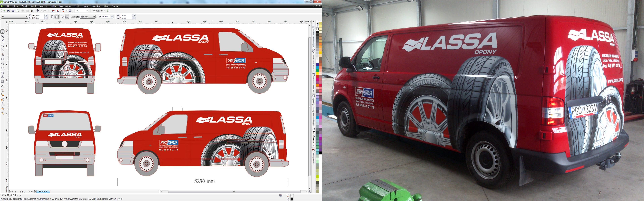This screenshot has width=644, height=201.
Task: Select the Text tool
Action: click(3, 77)
